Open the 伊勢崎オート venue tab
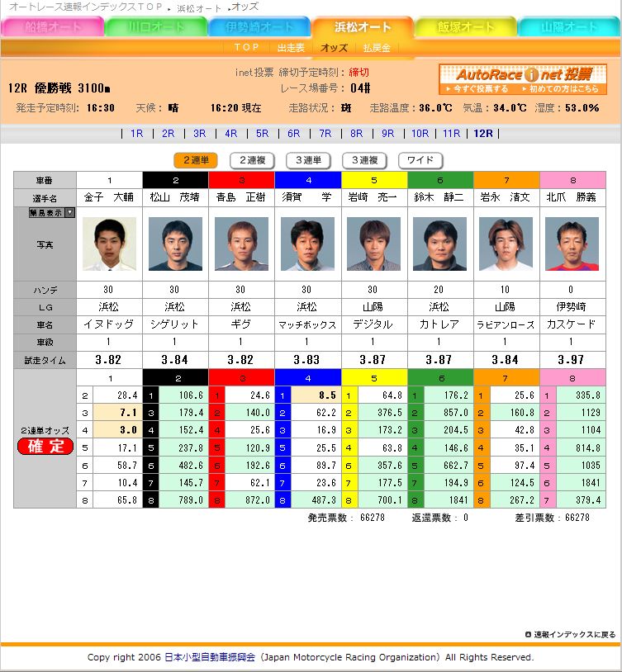 click(x=259, y=27)
